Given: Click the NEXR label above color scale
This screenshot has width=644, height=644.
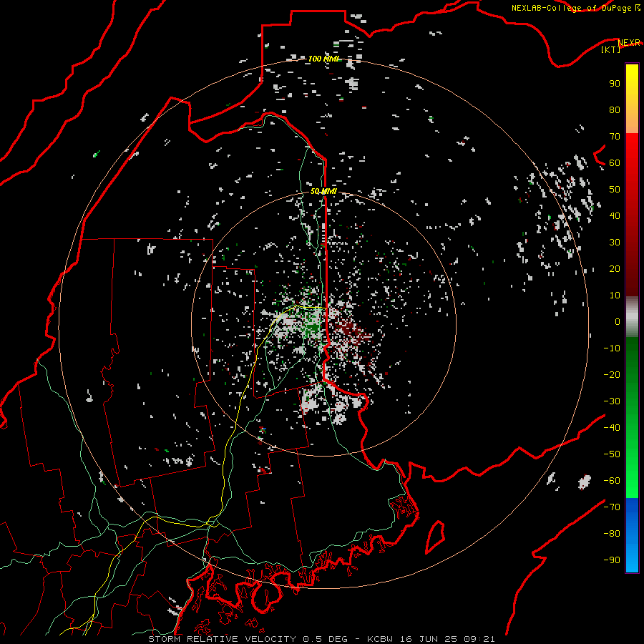Looking at the screenshot, I should click(629, 43).
